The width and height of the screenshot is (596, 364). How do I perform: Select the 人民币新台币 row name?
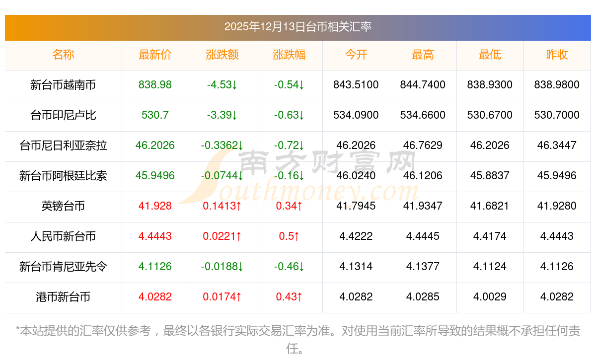[63, 236]
